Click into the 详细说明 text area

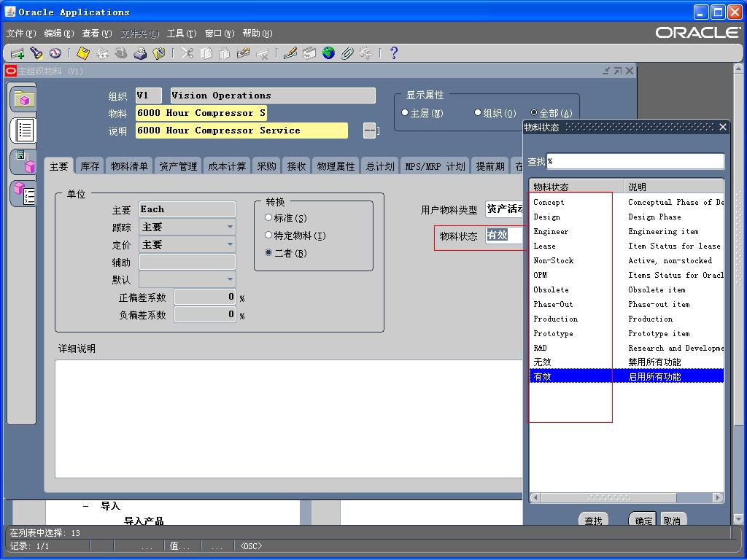[x=289, y=419]
